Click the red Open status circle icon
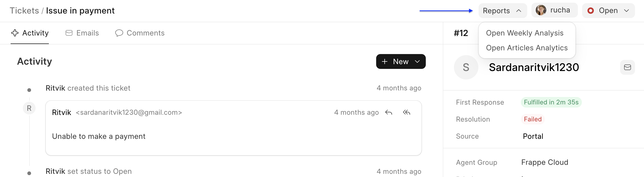 tap(591, 11)
